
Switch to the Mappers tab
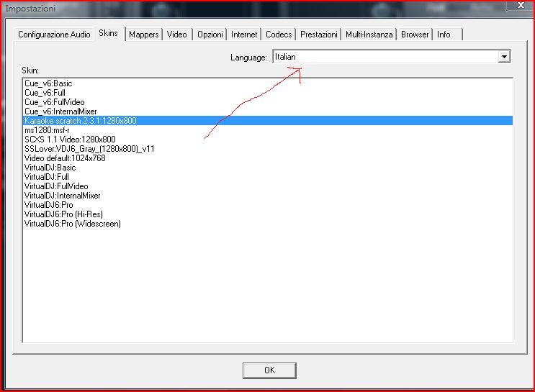click(x=143, y=35)
